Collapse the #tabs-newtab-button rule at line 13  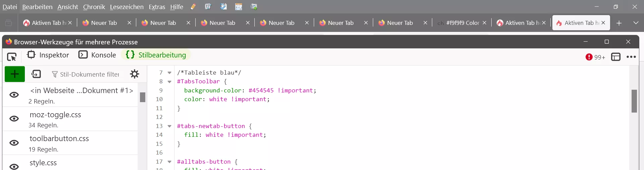pos(169,126)
